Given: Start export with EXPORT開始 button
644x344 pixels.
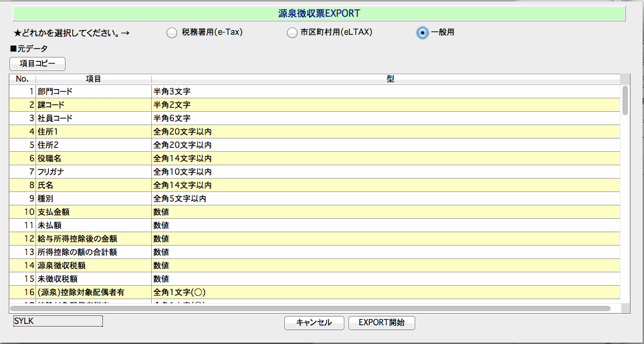Looking at the screenshot, I should [x=381, y=323].
